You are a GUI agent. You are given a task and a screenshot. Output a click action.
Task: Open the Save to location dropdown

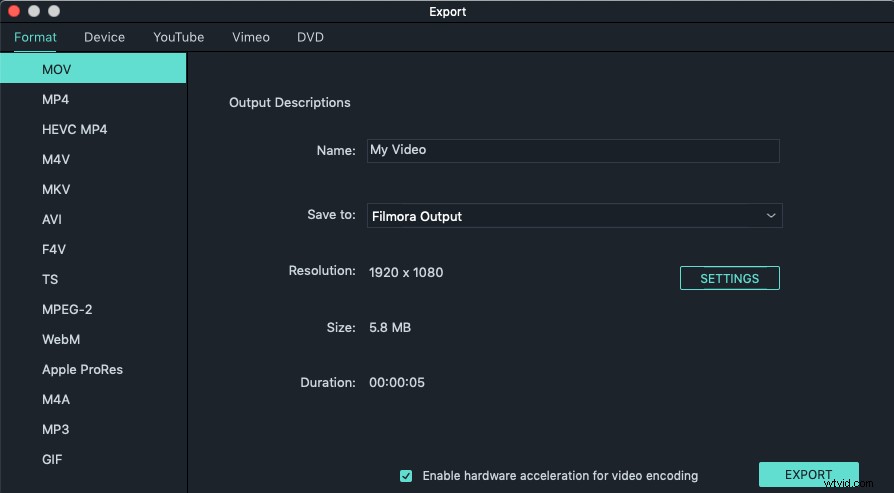[574, 216]
